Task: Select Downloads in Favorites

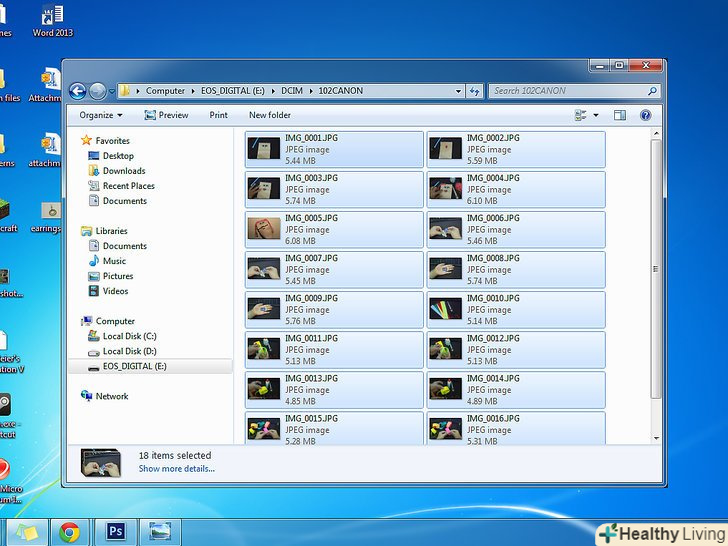Action: pos(124,171)
